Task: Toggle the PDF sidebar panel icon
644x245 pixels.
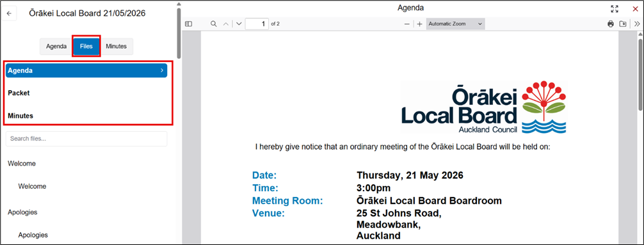Action: (x=188, y=24)
